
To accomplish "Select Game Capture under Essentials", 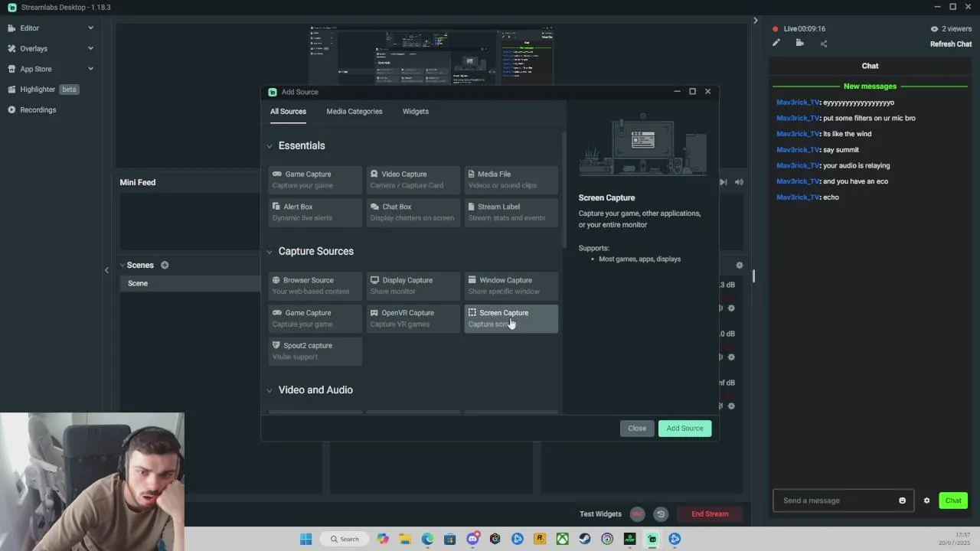I will pos(315,180).
